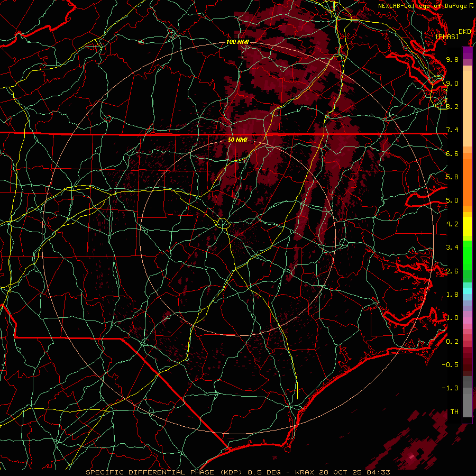
Task: Pick the orange segment of the color bar
Action: tap(467, 182)
